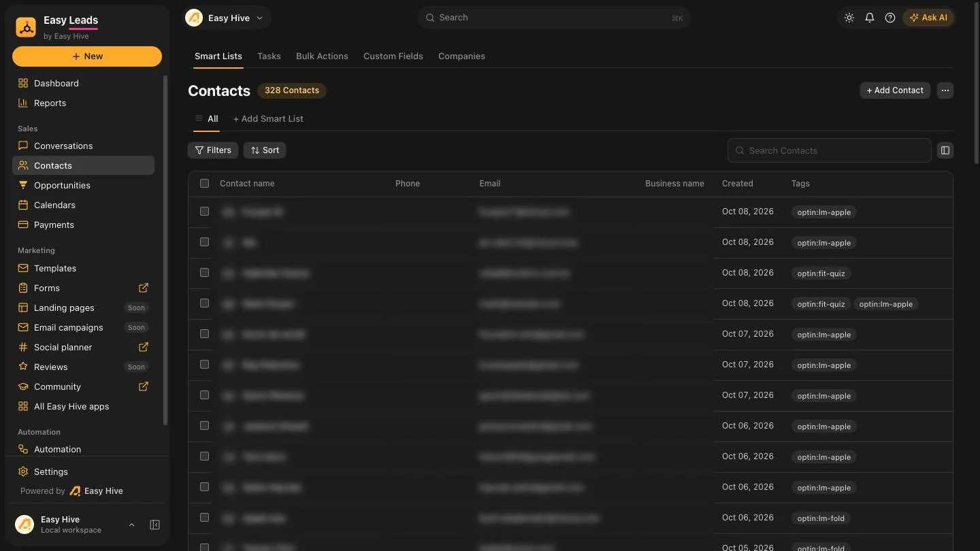The height and width of the screenshot is (551, 980).
Task: Open the Bulk Actions tab
Action: [x=322, y=56]
